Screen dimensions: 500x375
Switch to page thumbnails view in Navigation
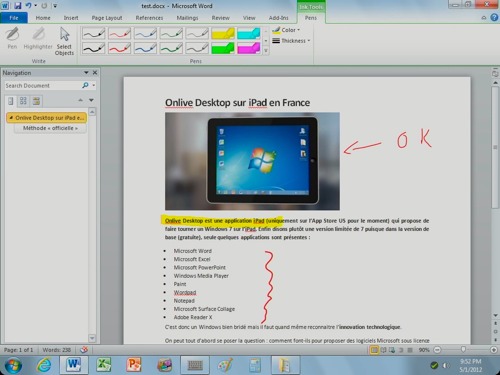(23, 101)
